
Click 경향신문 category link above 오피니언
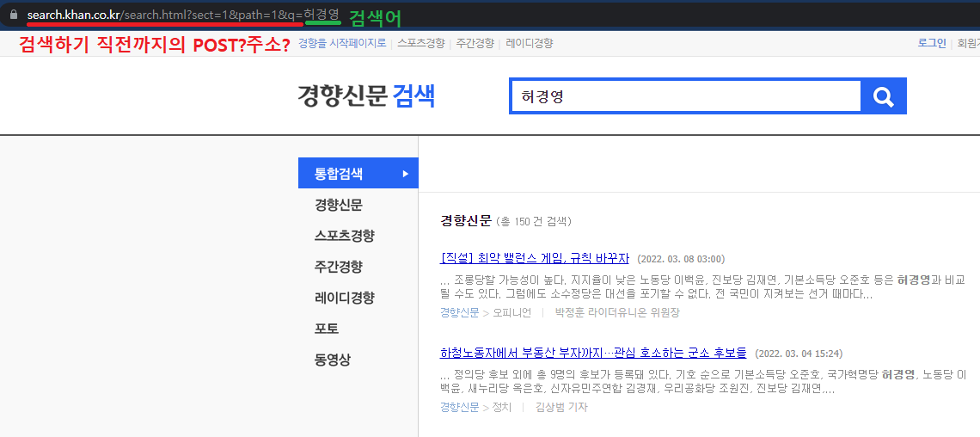pos(459,312)
